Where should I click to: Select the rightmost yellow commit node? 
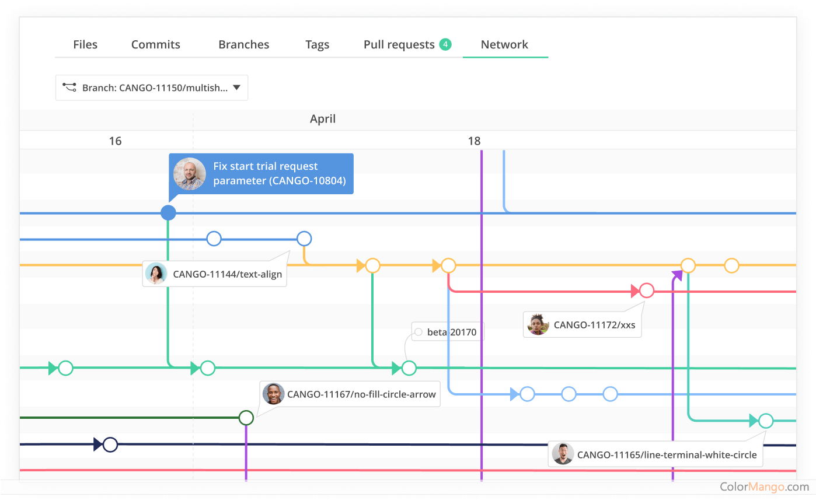click(x=732, y=265)
